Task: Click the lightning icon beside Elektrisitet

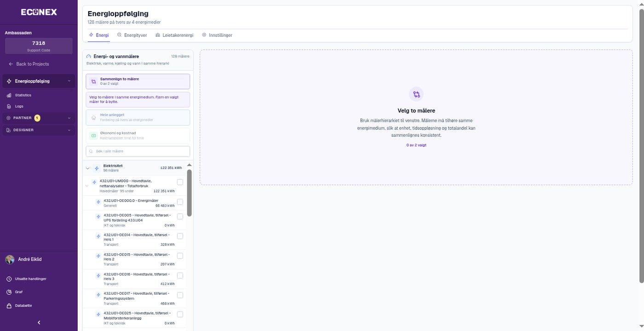Action: click(x=97, y=168)
